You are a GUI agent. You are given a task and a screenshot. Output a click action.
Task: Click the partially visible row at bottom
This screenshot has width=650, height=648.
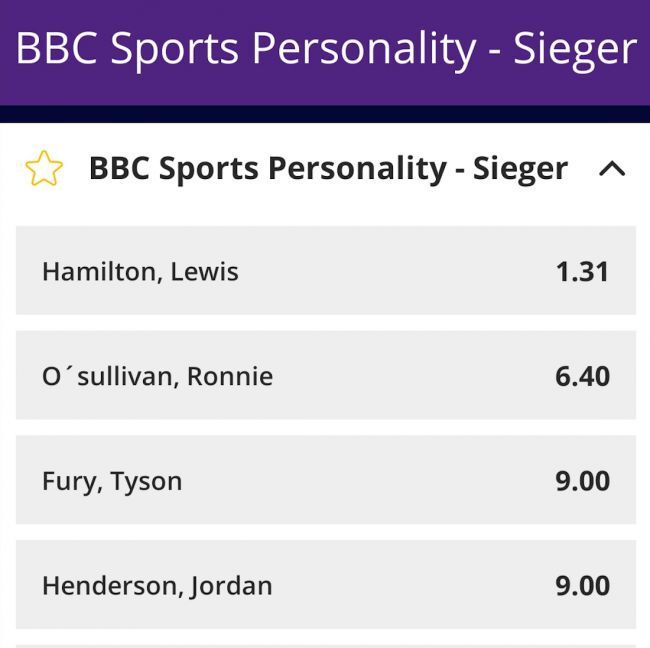pos(325,645)
